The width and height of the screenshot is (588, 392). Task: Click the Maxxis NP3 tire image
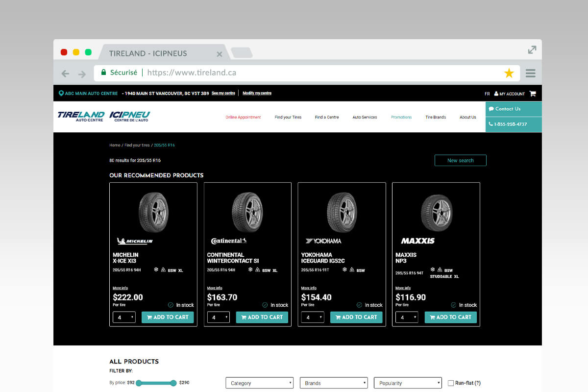point(437,212)
